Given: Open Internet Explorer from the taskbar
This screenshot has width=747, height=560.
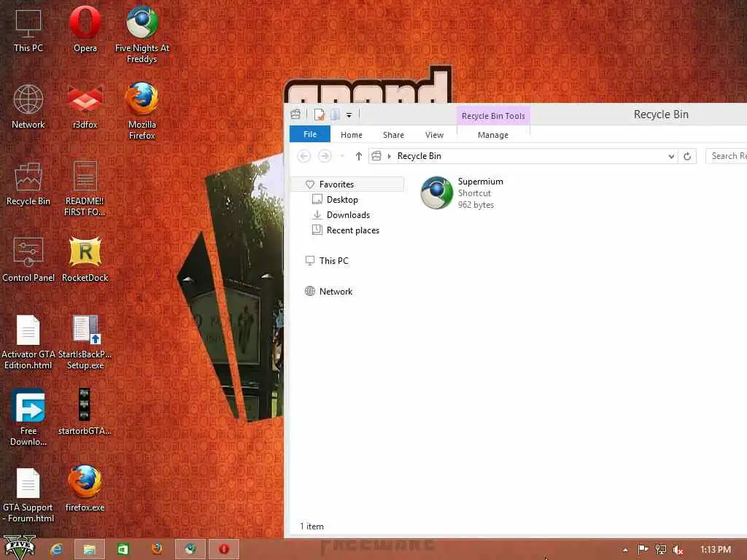Looking at the screenshot, I should 57,550.
